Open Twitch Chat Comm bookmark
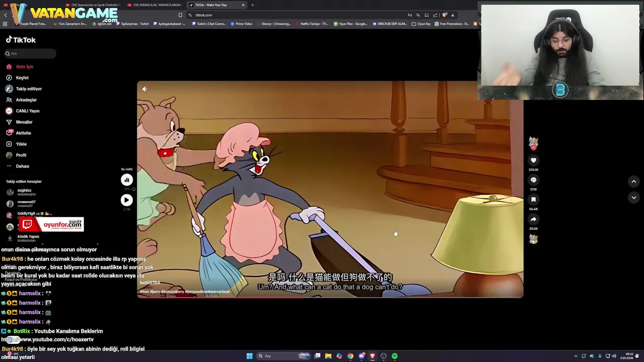The height and width of the screenshot is (362, 644). pyautogui.click(x=209, y=24)
